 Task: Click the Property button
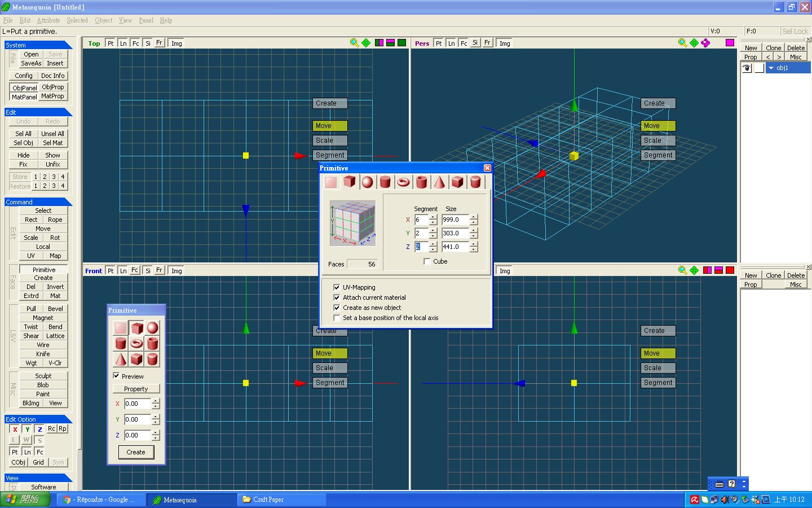tap(136, 389)
